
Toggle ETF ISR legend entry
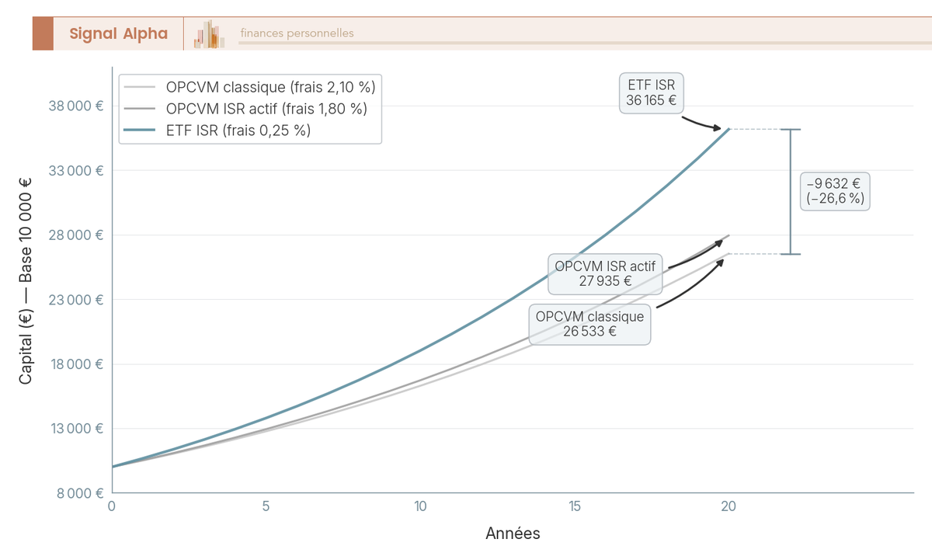(238, 130)
